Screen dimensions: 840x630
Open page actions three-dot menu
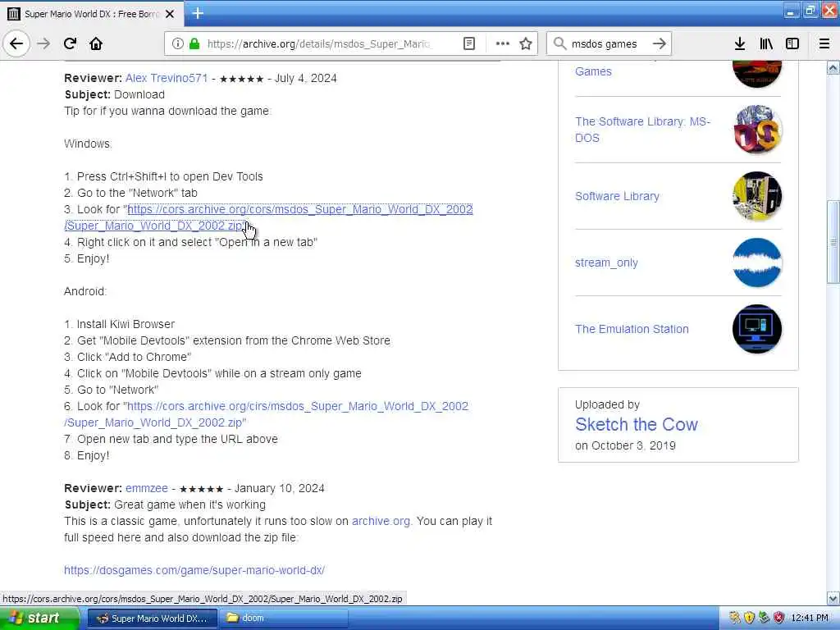click(503, 43)
